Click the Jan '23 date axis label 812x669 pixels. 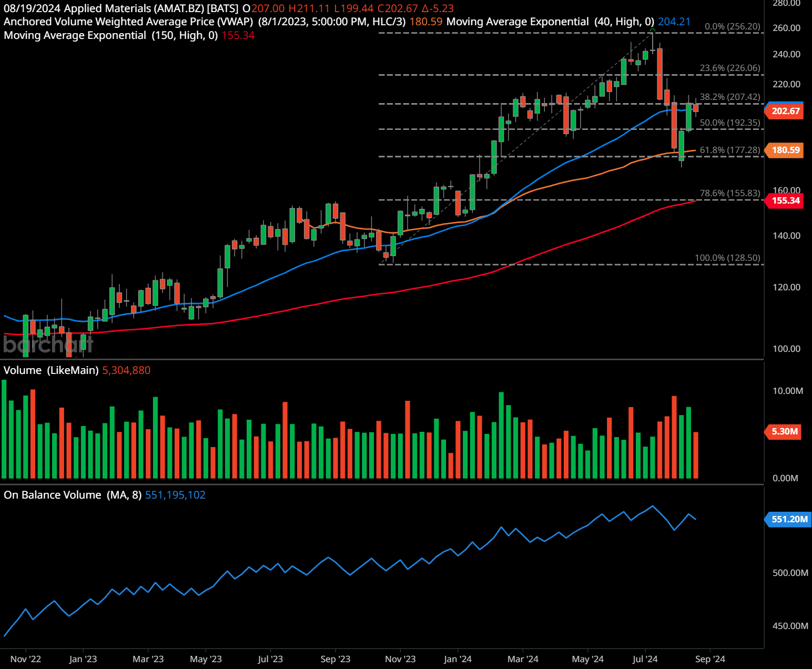point(83,659)
